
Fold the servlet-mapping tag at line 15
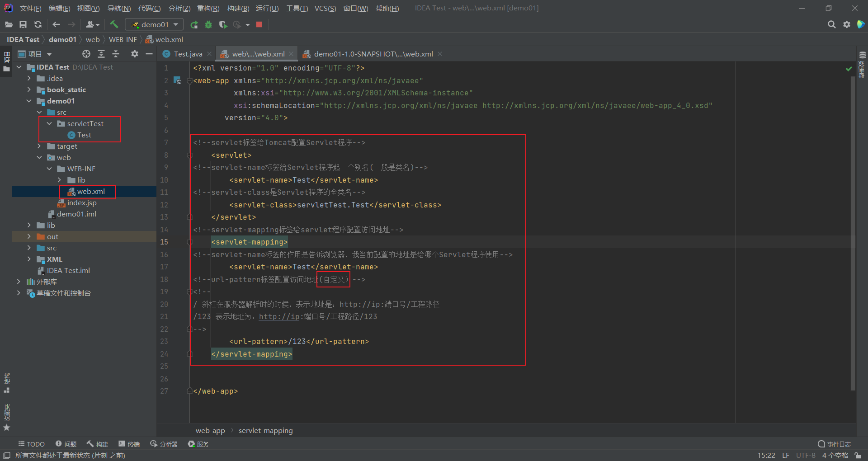tap(190, 242)
